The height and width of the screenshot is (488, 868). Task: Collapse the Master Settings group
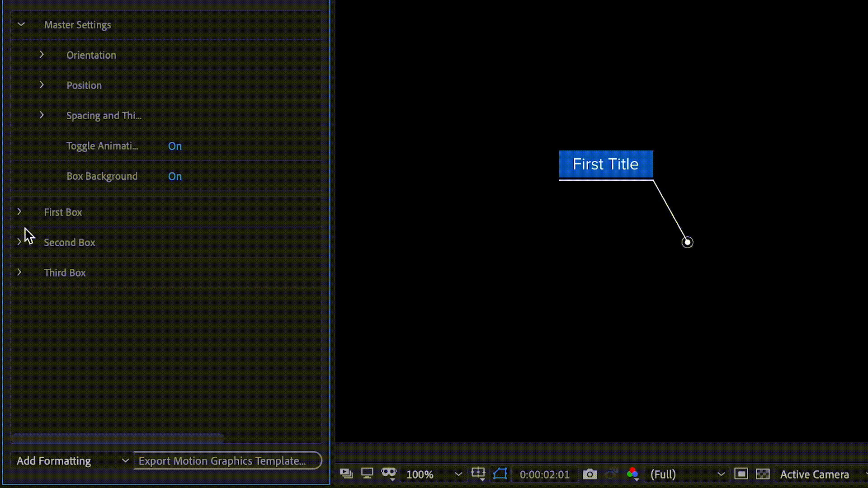pyautogui.click(x=21, y=25)
